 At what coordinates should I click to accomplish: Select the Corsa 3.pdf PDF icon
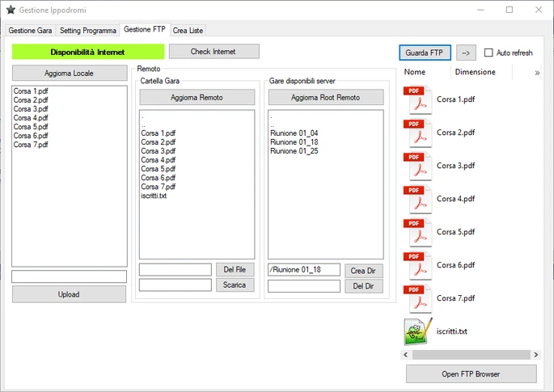point(417,166)
